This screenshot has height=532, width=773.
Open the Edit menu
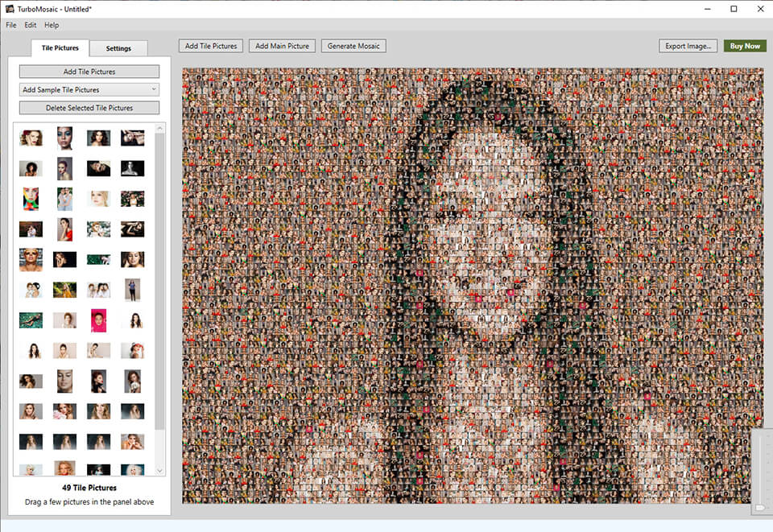click(31, 25)
